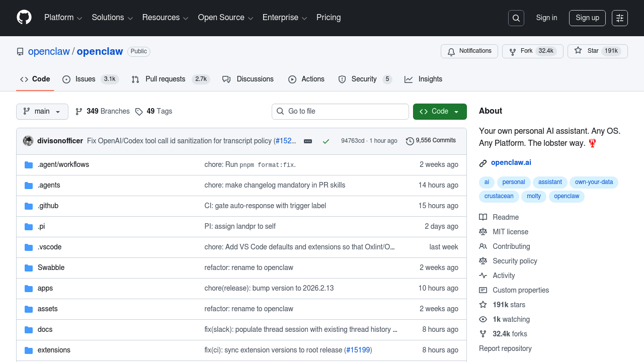Open the .github folder icon

29,206
